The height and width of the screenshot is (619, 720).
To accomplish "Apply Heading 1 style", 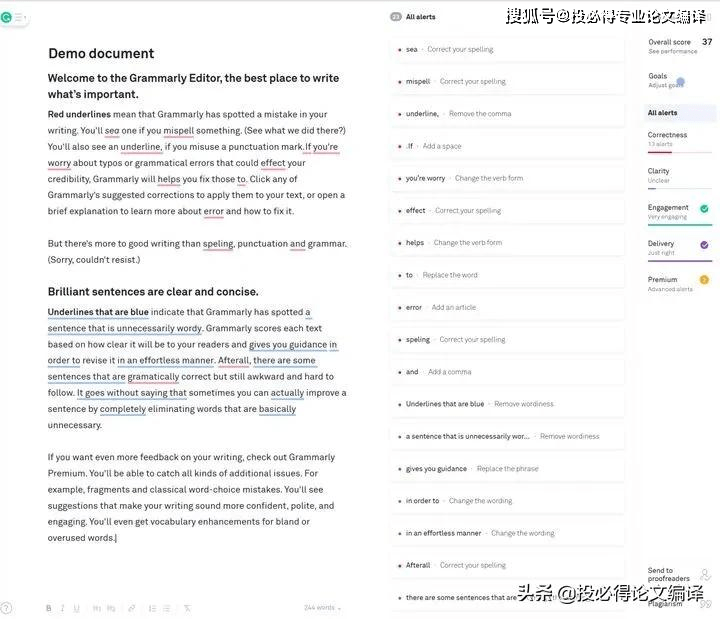I will tap(97, 608).
